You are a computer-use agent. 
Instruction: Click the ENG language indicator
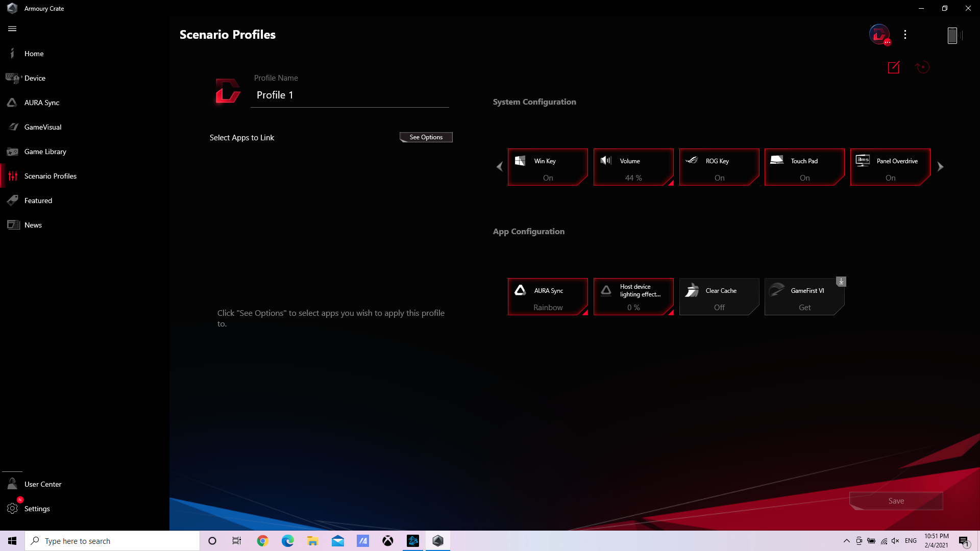[911, 541]
